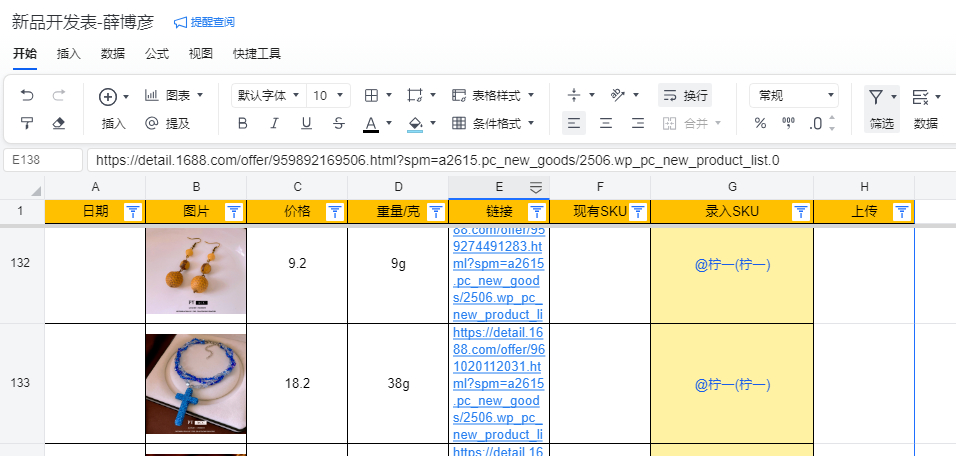Click the eraser clear-format icon

click(x=58, y=123)
